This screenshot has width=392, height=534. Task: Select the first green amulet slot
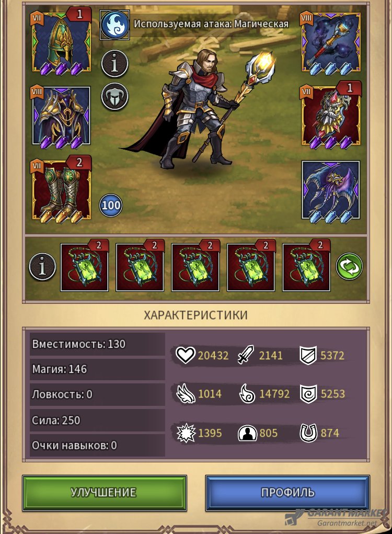[84, 267]
